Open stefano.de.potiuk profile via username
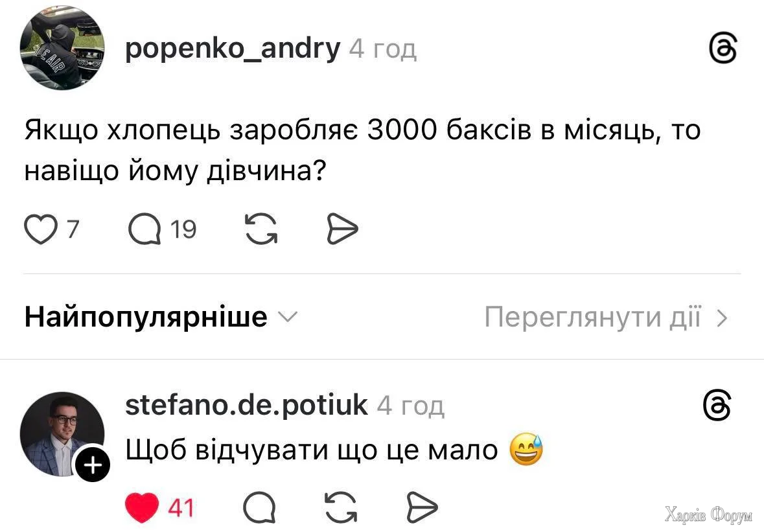Viewport: 764px width, 532px height. (x=246, y=405)
